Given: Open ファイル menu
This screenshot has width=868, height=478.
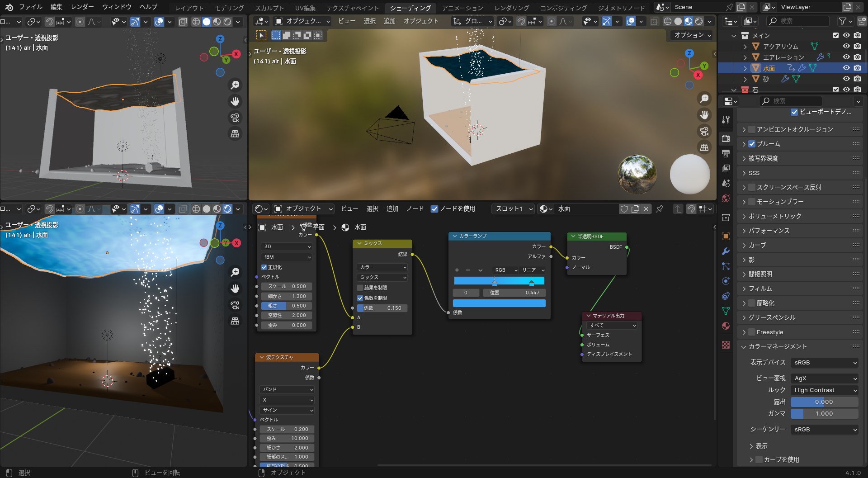Looking at the screenshot, I should (x=31, y=7).
